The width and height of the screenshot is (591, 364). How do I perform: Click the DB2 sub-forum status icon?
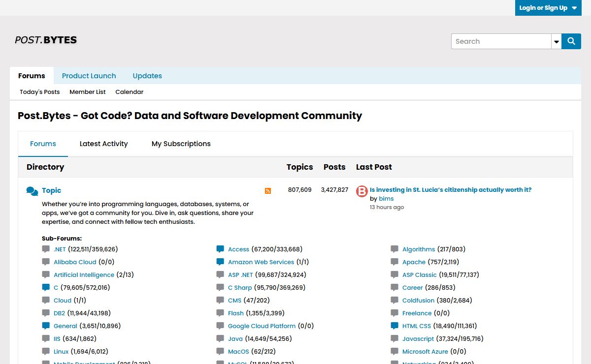pyautogui.click(x=46, y=313)
